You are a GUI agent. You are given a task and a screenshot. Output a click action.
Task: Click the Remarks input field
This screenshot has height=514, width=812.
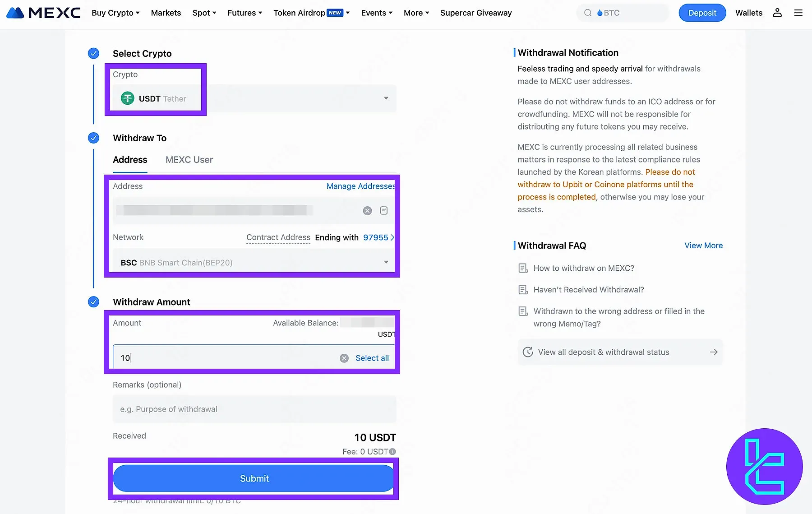tap(254, 409)
